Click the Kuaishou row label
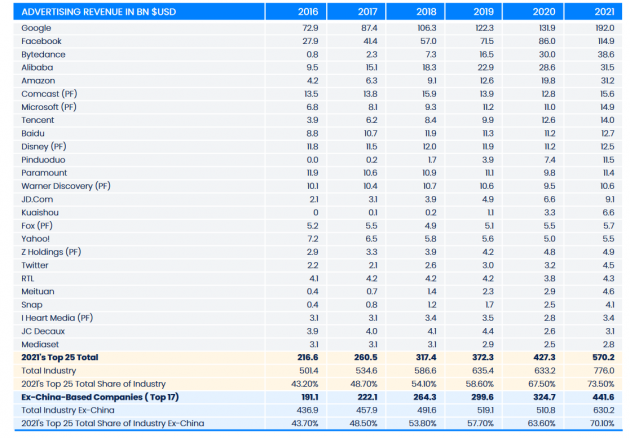The image size is (630, 438). pyautogui.click(x=40, y=213)
